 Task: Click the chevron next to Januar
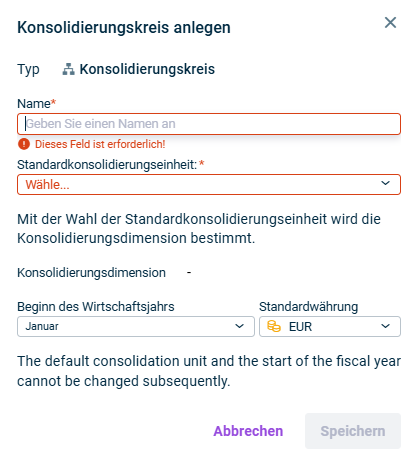(x=239, y=326)
